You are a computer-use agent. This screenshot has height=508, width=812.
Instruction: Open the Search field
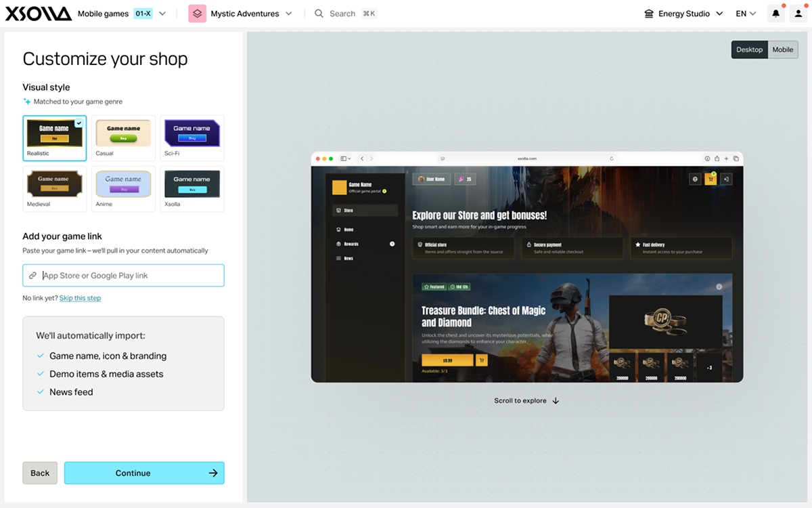click(346, 14)
